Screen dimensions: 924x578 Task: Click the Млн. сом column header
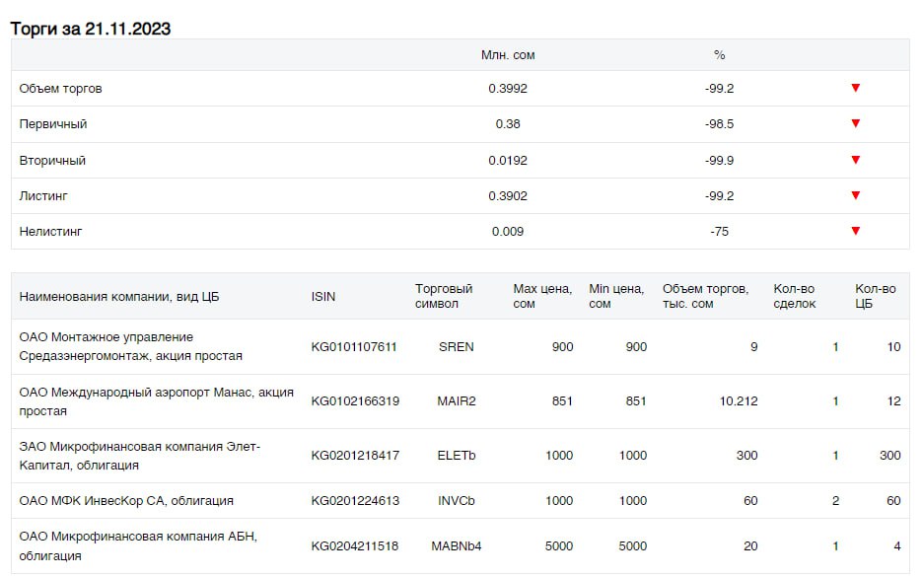pos(508,55)
